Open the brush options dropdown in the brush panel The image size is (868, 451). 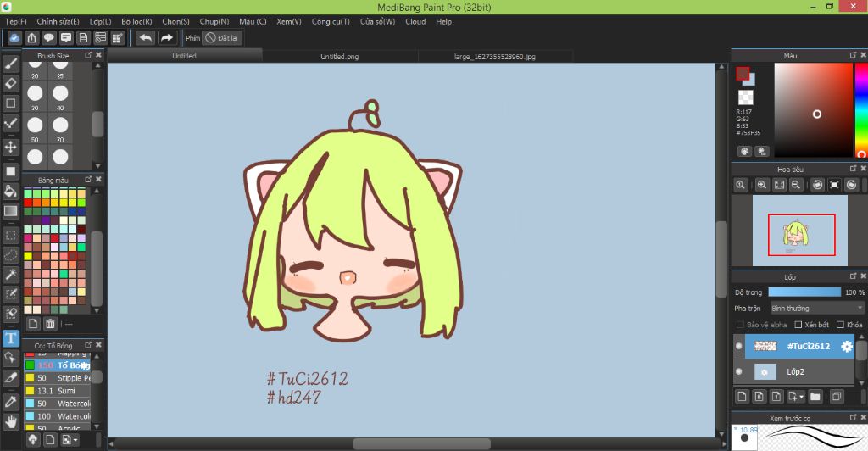point(75,440)
